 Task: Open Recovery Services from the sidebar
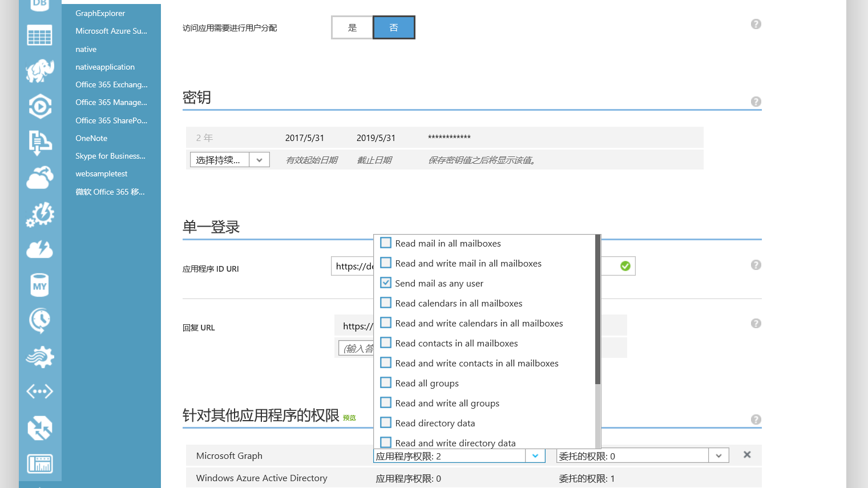39,427
